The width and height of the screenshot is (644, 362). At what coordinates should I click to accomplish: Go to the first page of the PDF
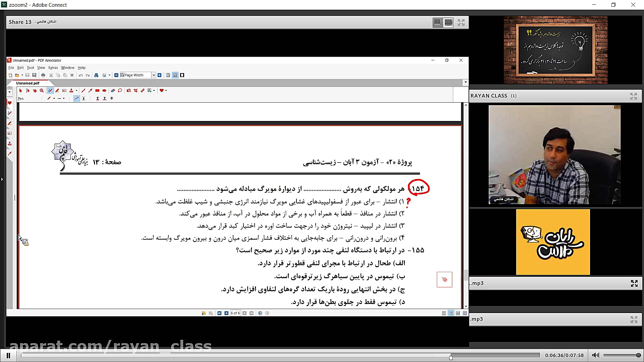click(x=219, y=313)
